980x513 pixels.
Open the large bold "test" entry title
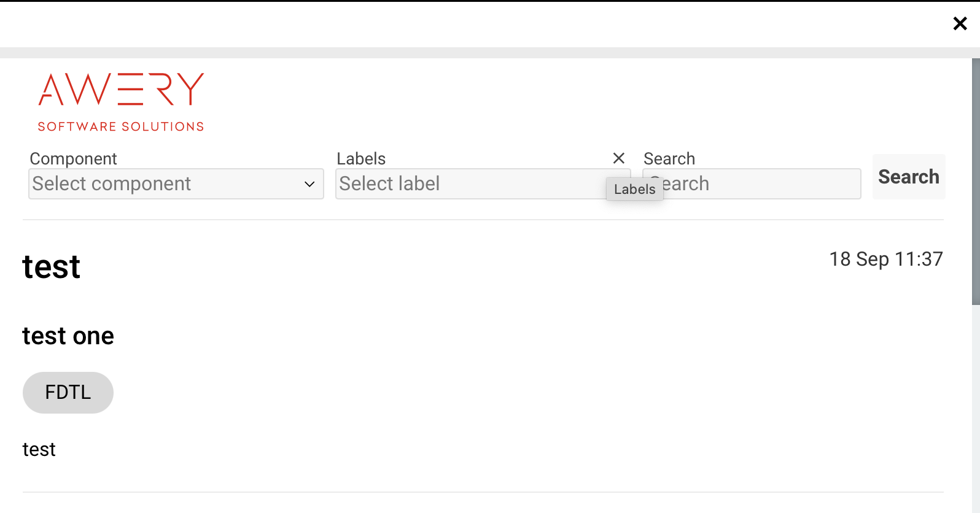52,267
